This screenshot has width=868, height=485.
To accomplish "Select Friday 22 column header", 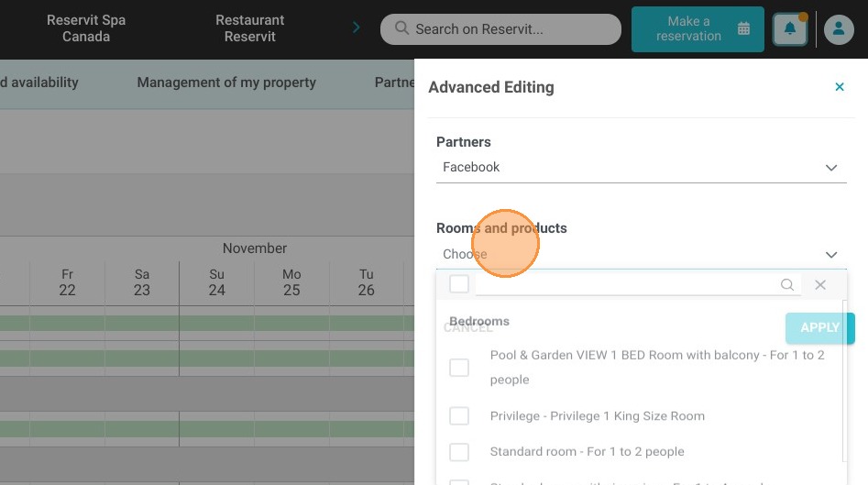I will (x=67, y=282).
